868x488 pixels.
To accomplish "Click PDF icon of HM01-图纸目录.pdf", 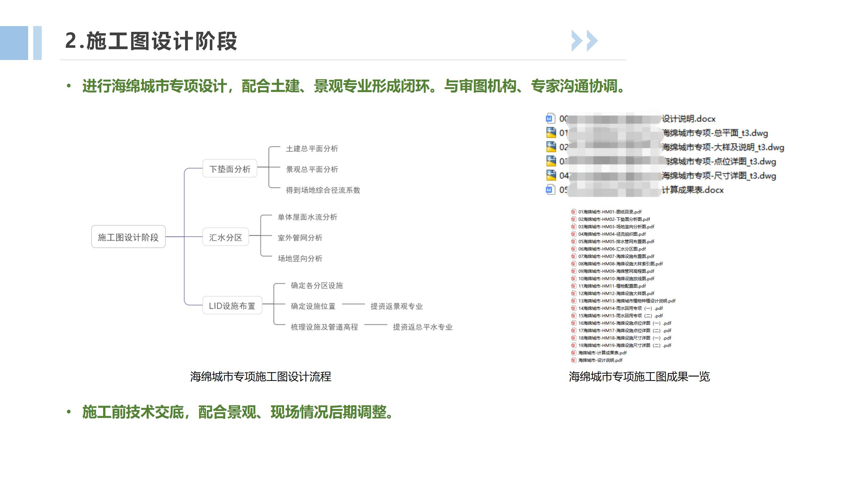I will pos(573,212).
